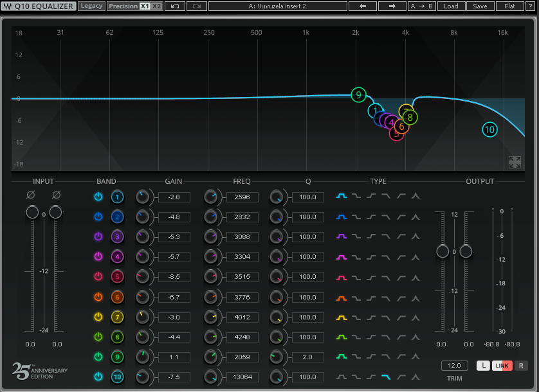The height and width of the screenshot is (392, 539).
Task: Open help with the question mark button
Action: (530, 6)
